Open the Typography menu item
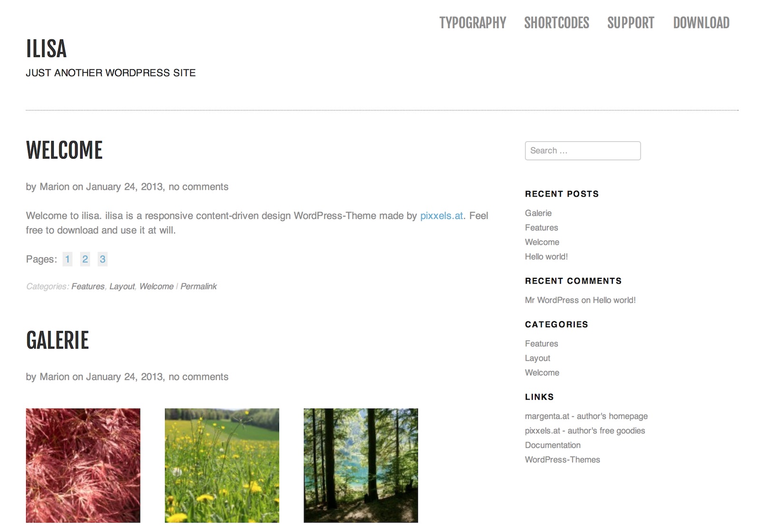760x532 pixels. point(473,23)
